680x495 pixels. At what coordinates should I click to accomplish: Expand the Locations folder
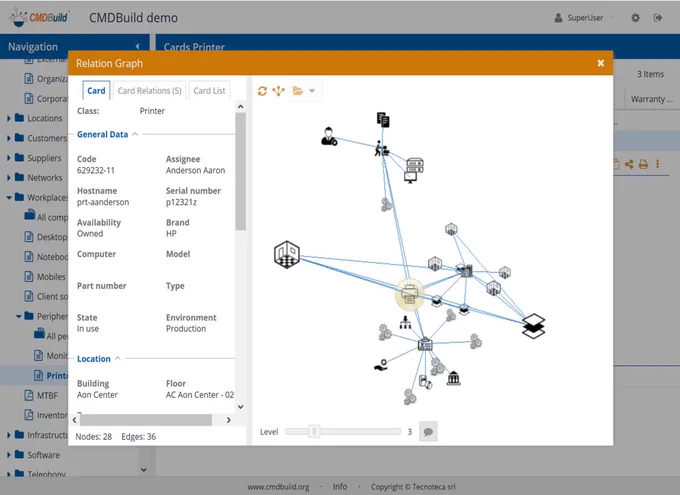(x=8, y=118)
